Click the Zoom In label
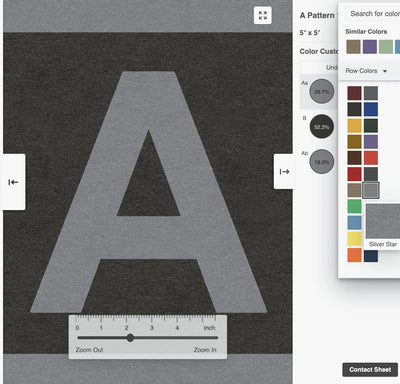The width and height of the screenshot is (400, 384). pyautogui.click(x=205, y=350)
